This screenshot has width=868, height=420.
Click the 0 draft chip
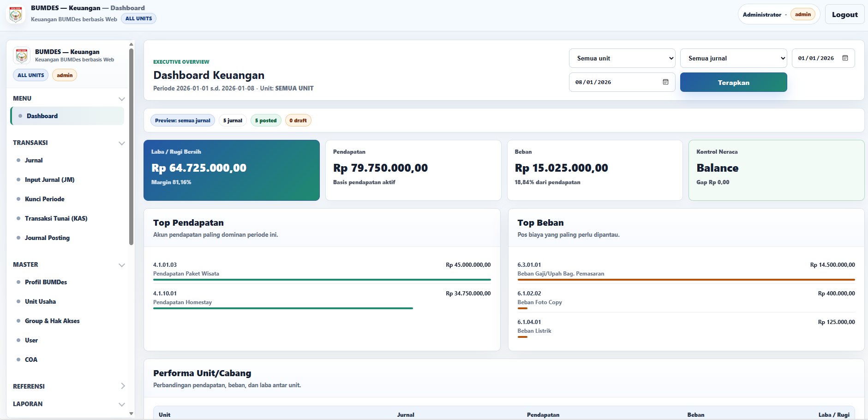[298, 120]
